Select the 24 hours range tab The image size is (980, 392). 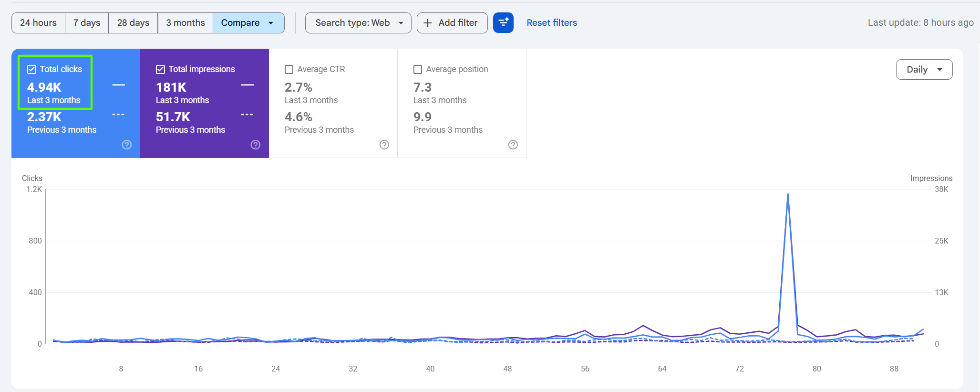pyautogui.click(x=38, y=23)
